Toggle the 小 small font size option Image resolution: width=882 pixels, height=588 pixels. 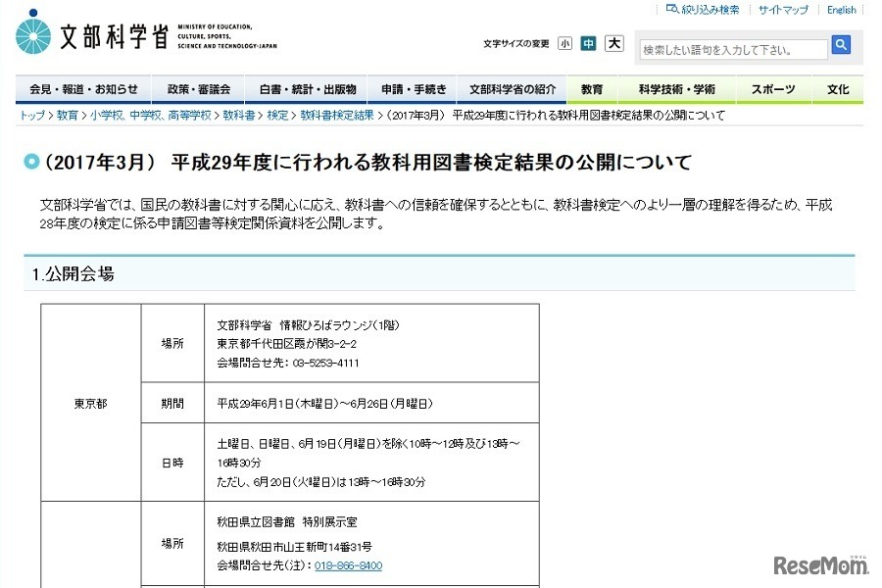[564, 44]
